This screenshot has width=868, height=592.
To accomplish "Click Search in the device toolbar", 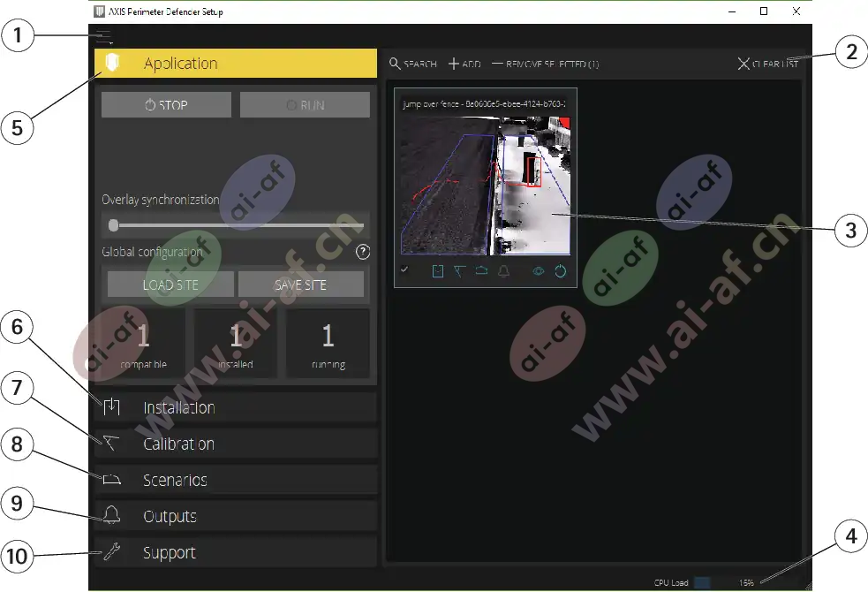I will tap(413, 64).
